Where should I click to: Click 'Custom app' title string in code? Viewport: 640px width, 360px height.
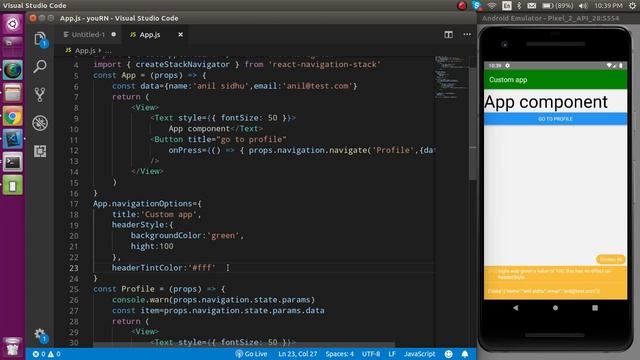(169, 214)
